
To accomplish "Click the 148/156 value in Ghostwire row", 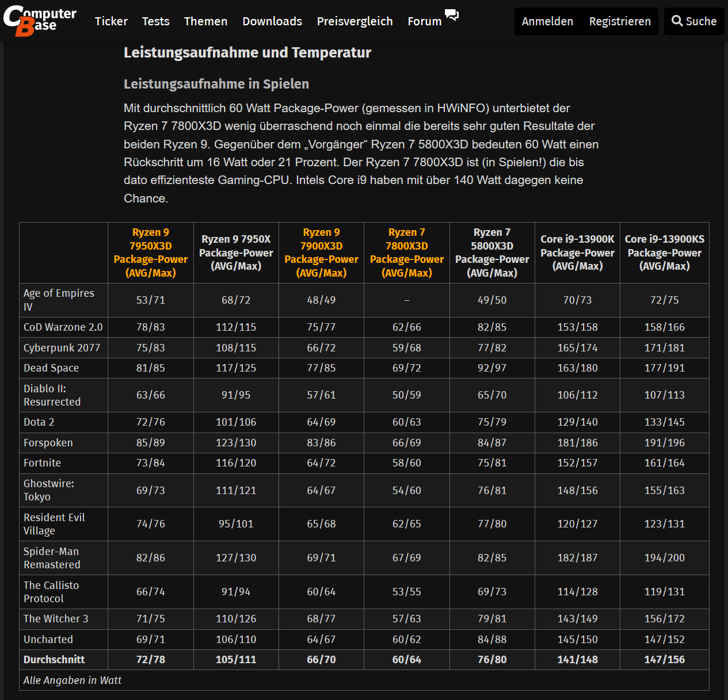I will click(x=577, y=491).
